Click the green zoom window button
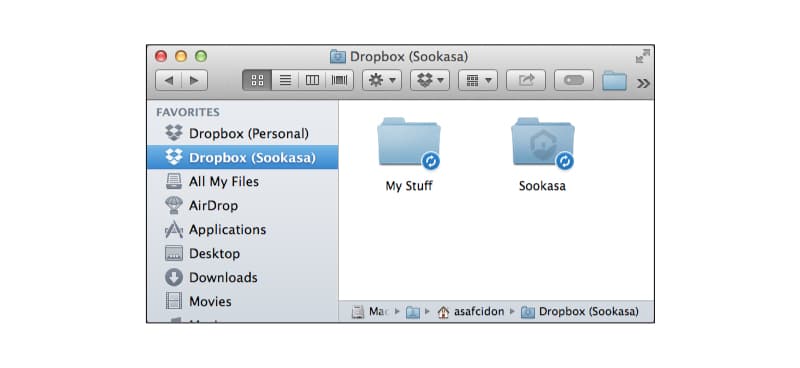Screen dimensions: 800x368 pyautogui.click(x=201, y=56)
